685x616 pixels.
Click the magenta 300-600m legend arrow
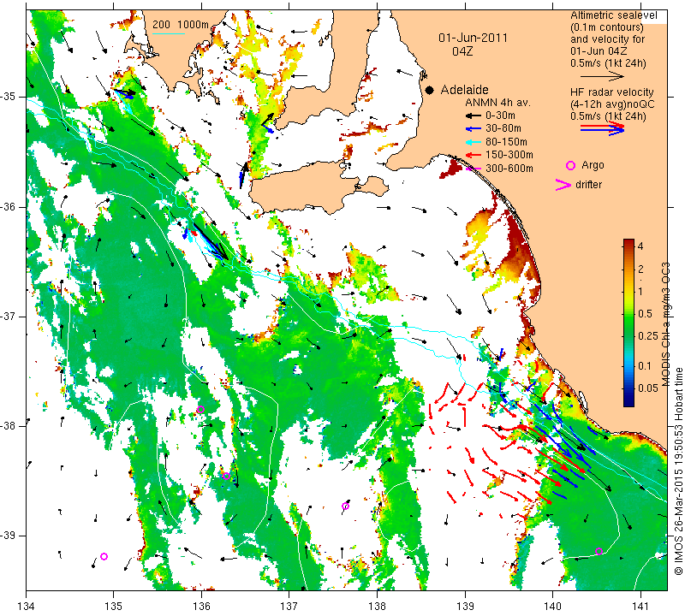pos(473,169)
